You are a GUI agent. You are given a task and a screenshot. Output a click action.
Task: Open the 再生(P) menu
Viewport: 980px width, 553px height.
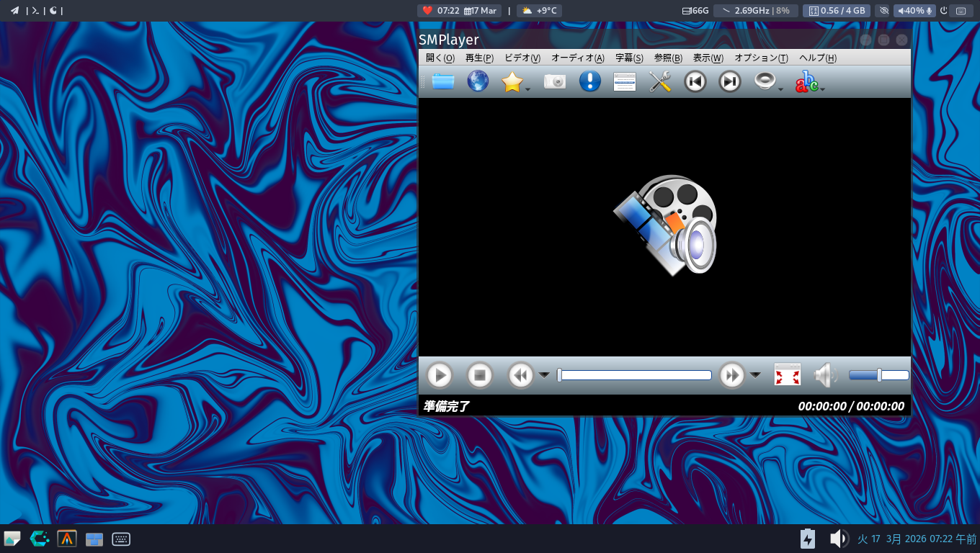[x=479, y=58]
